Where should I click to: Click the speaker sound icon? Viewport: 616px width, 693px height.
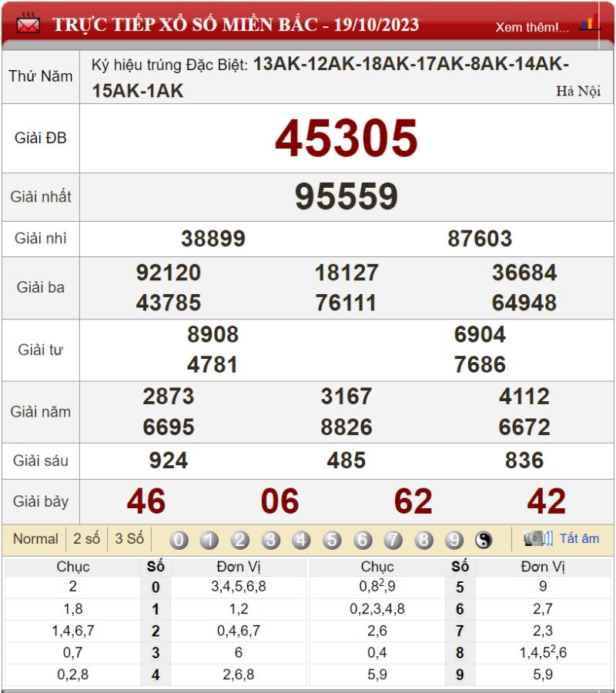click(x=537, y=538)
